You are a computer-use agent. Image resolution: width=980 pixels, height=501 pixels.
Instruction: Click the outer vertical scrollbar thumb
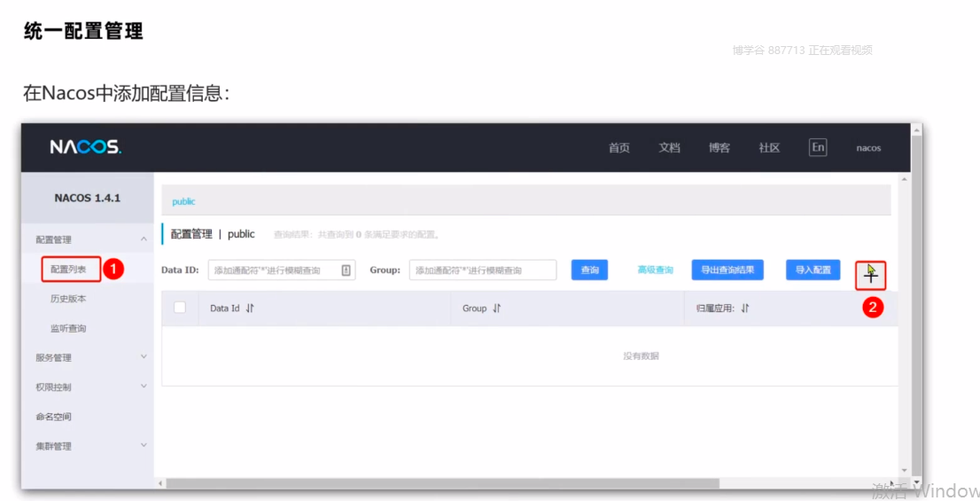917,307
